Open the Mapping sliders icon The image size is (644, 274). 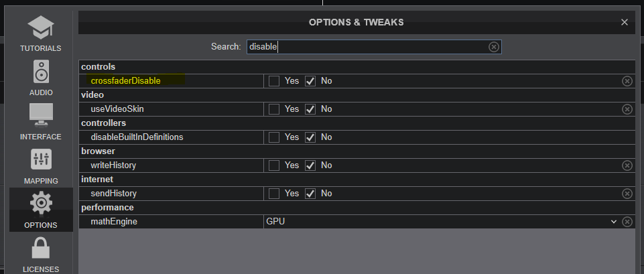(x=41, y=160)
